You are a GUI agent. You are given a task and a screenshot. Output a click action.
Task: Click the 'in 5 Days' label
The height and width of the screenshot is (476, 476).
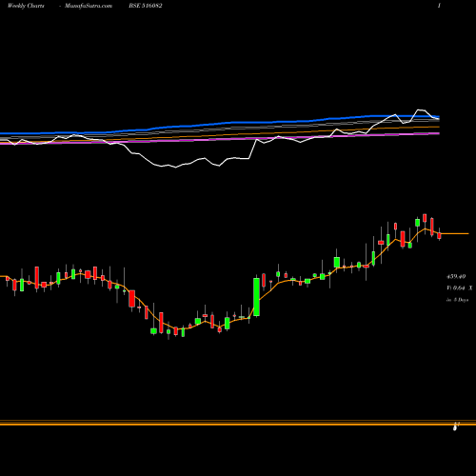[457, 300]
